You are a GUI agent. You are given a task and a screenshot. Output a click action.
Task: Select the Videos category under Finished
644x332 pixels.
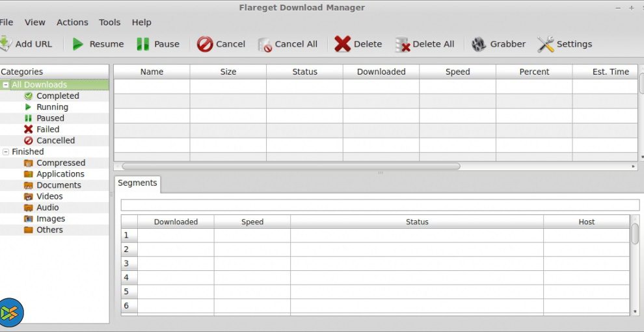[49, 196]
